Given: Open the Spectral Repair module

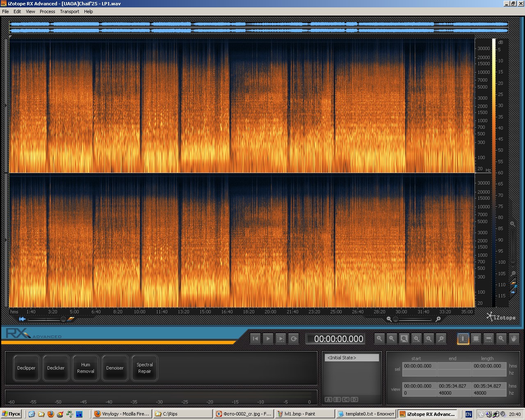Looking at the screenshot, I should pos(144,368).
